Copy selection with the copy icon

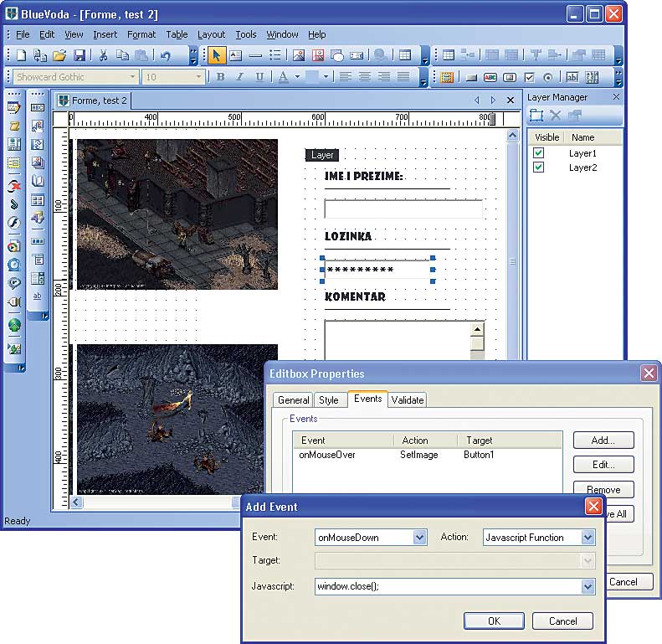coord(122,55)
